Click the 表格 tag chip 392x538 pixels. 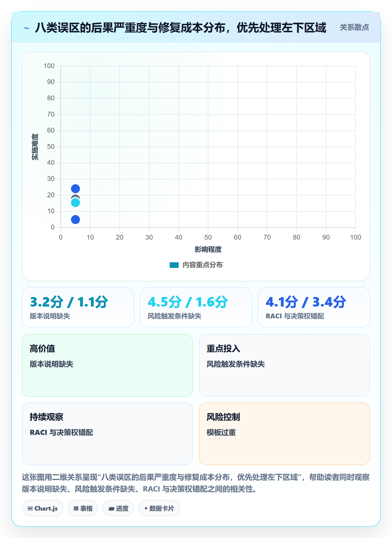[83, 508]
